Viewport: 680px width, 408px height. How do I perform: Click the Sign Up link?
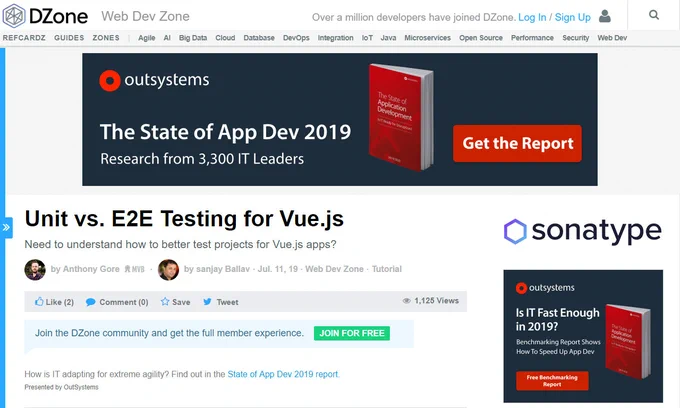[572, 17]
